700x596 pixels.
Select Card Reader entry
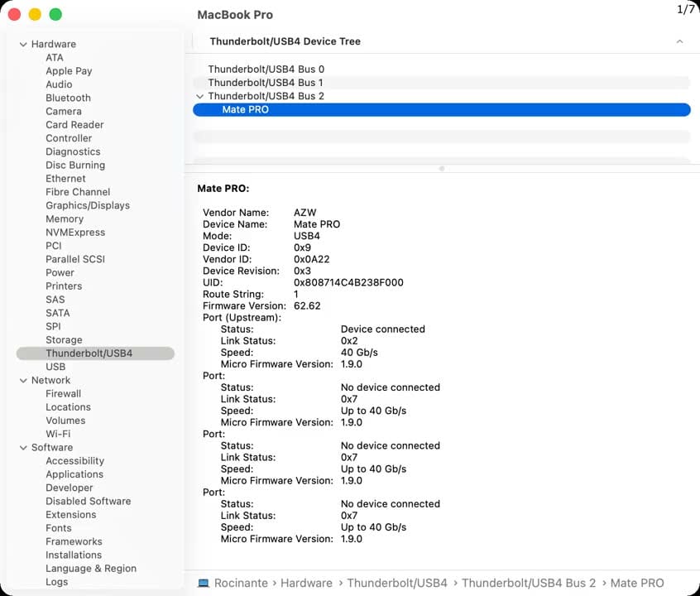(x=74, y=125)
